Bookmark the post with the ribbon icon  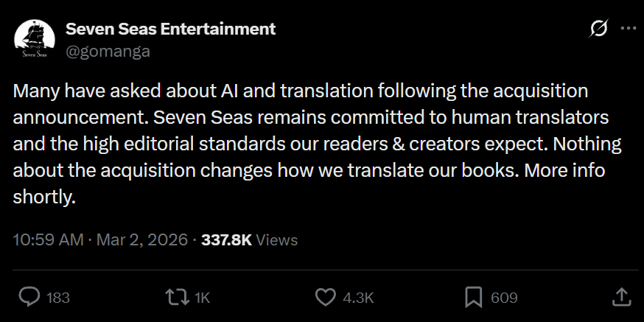click(x=473, y=297)
